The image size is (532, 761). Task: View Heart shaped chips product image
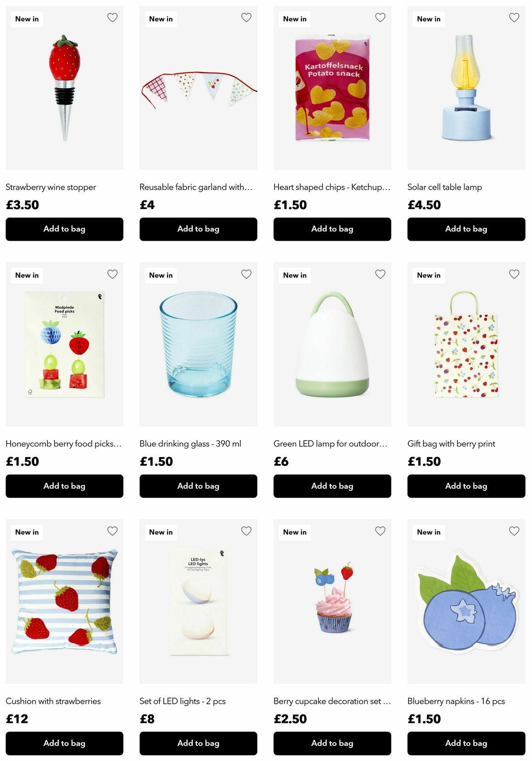click(x=332, y=88)
